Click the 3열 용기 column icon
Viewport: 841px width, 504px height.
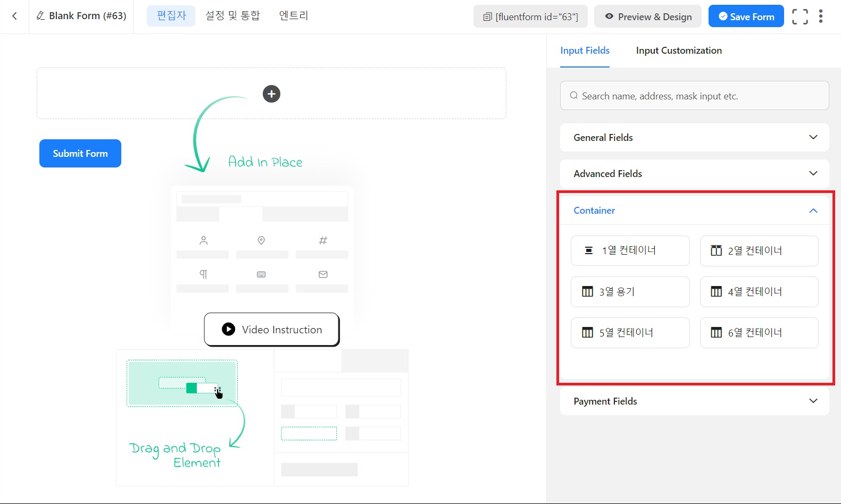click(587, 291)
